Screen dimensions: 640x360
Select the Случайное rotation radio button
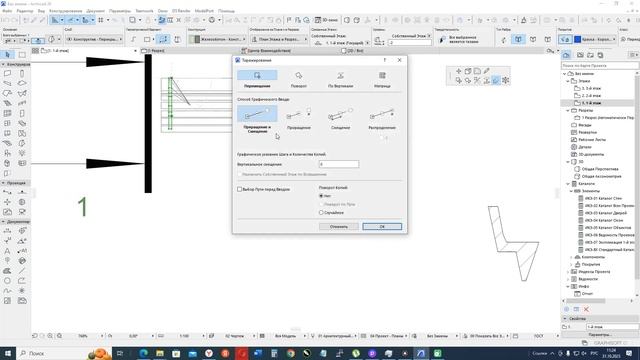[x=321, y=213]
